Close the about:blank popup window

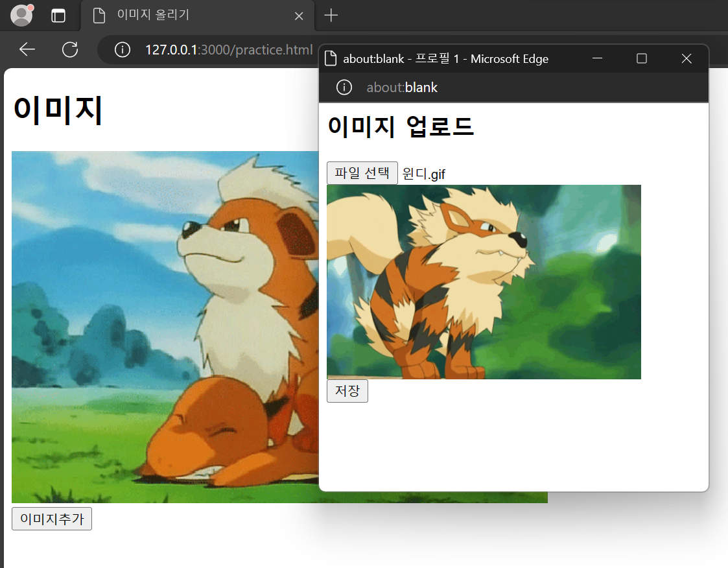click(687, 58)
